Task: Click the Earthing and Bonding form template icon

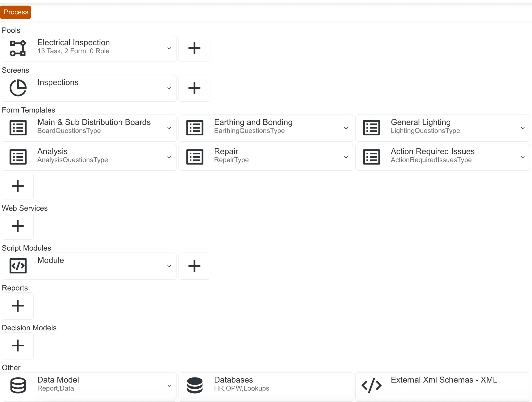Action: (x=195, y=128)
